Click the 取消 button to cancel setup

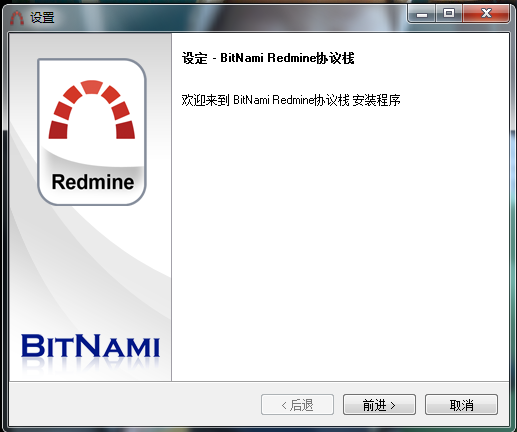(461, 405)
